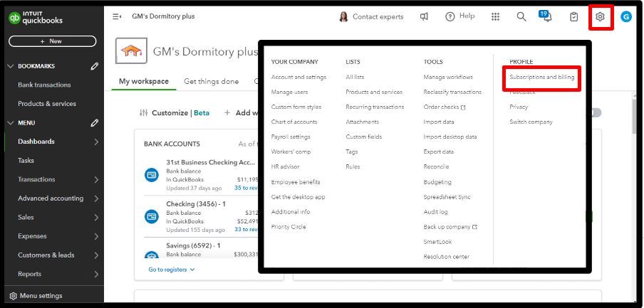Select Back up company
644x308 pixels.
pyautogui.click(x=450, y=227)
